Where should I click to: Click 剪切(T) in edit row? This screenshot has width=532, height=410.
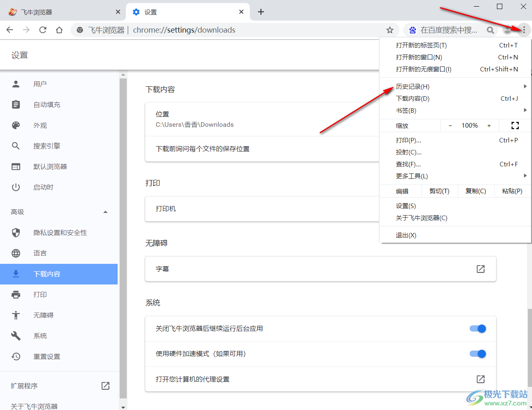click(x=440, y=191)
